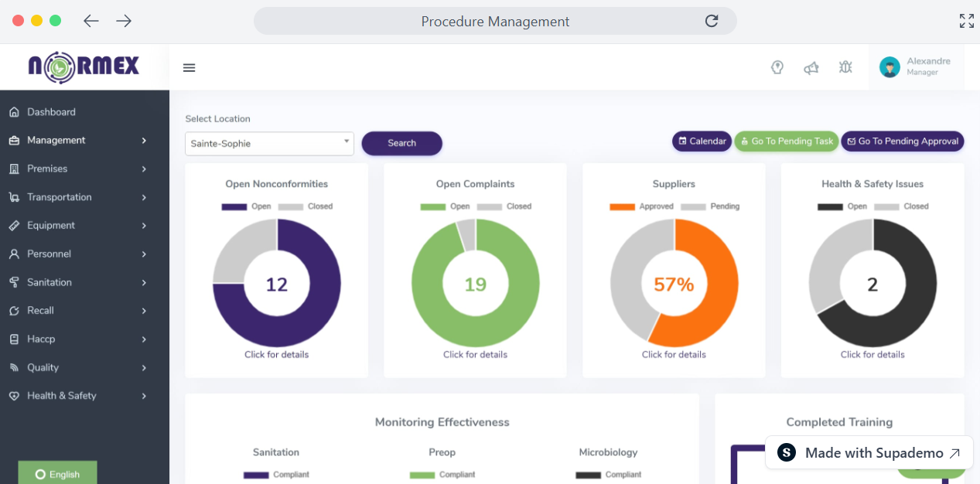Open the bug report icon
This screenshot has width=980, height=484.
845,67
